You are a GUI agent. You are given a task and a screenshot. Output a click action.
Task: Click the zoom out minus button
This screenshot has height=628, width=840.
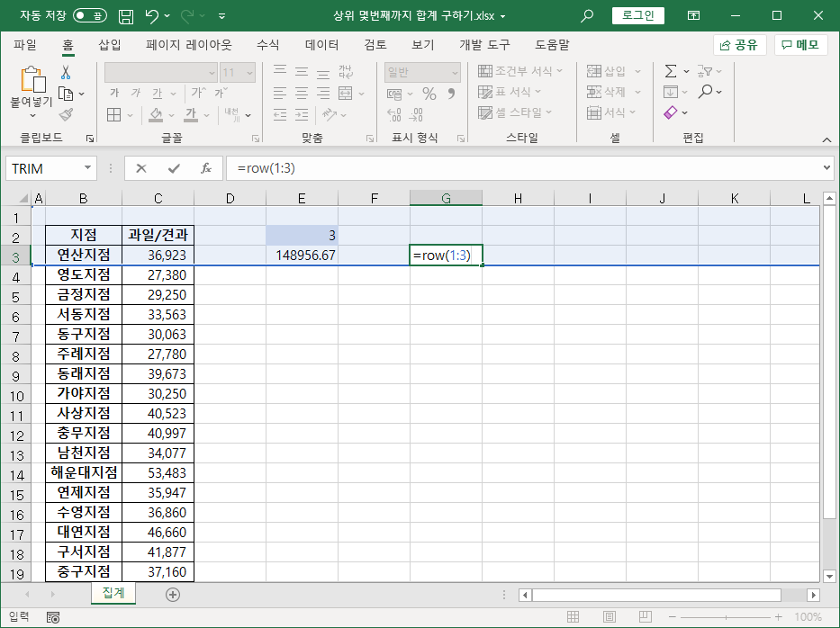pyautogui.click(x=673, y=617)
